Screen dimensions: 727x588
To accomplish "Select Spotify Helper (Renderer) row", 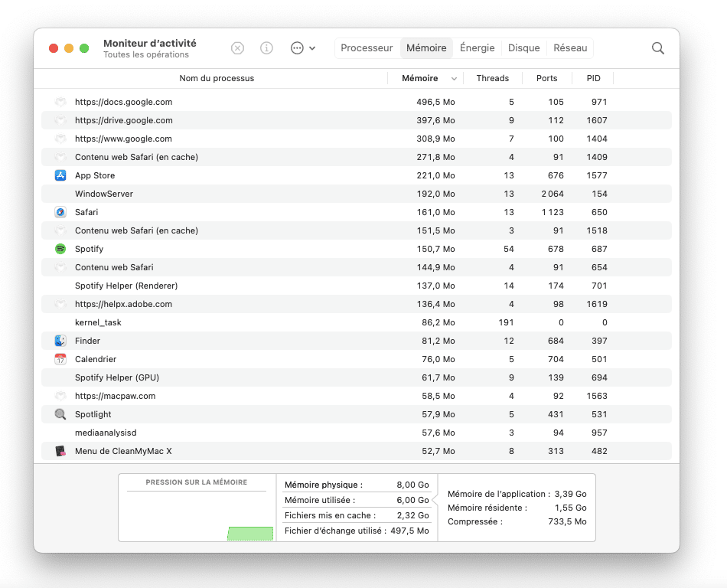I will pyautogui.click(x=356, y=286).
